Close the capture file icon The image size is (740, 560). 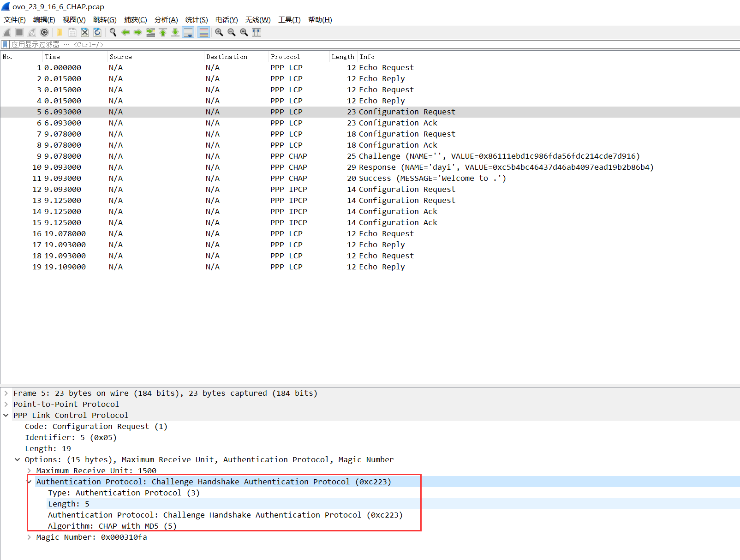(84, 32)
